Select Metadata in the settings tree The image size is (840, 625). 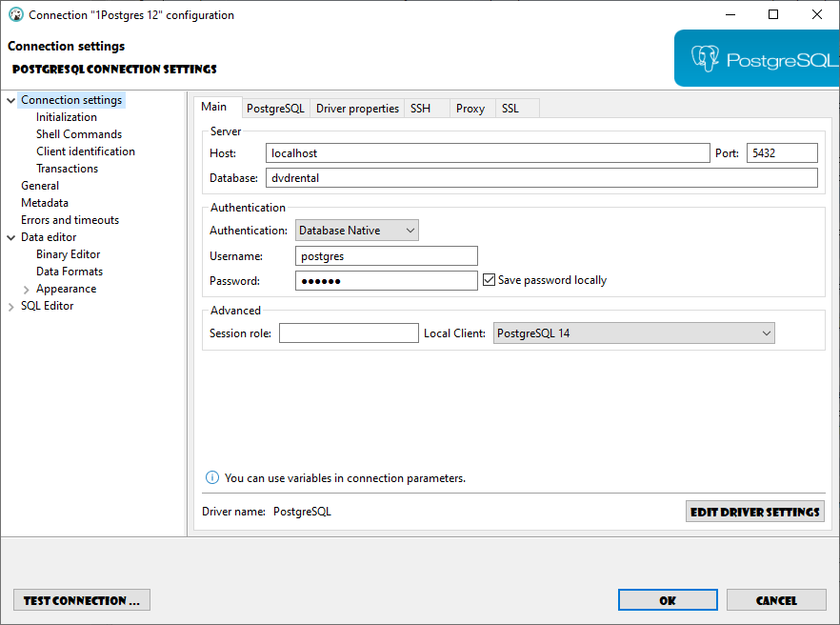(45, 203)
